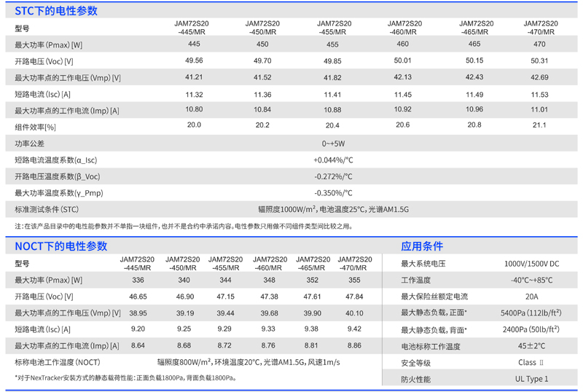Select the 组件效率[%] row label
Image resolution: width=583 pixels, height=392 pixels.
point(35,128)
